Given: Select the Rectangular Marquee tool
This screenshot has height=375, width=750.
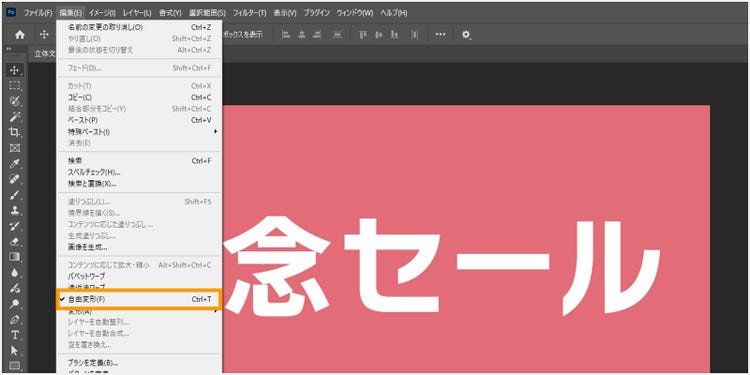Looking at the screenshot, I should tap(15, 86).
